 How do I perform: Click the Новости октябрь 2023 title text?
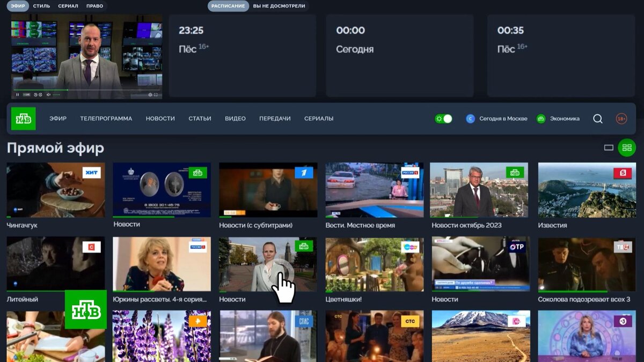coord(466,225)
